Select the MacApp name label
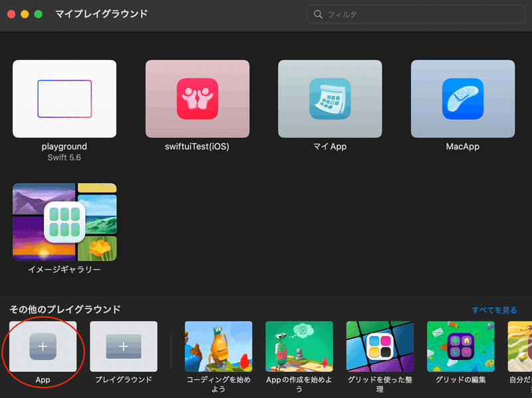The image size is (532, 398). tap(463, 146)
